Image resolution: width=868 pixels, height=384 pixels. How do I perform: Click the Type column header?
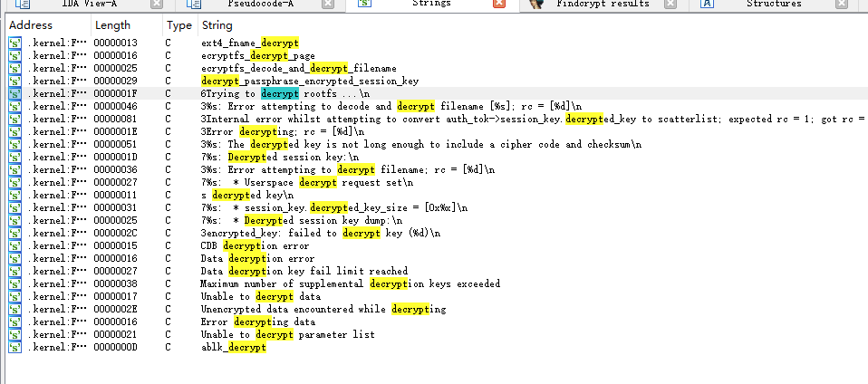point(179,25)
